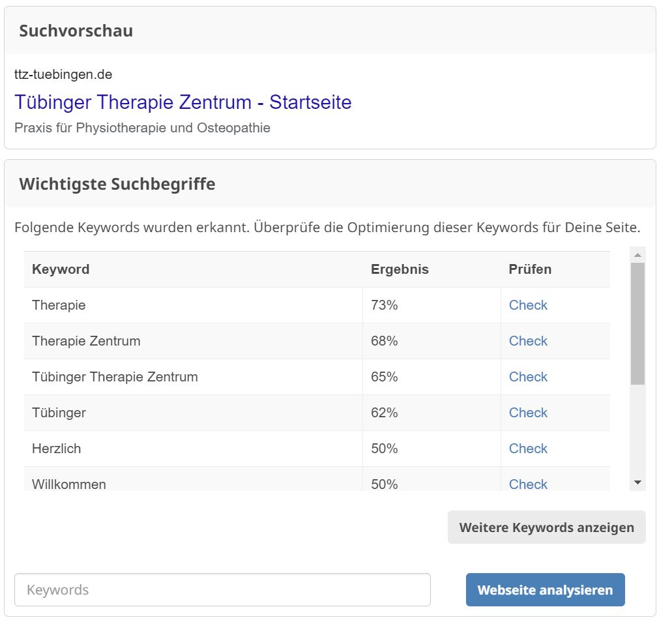Open the Tübinger Therapie Zentrum - Startseite link
672x622 pixels.
pos(183,102)
